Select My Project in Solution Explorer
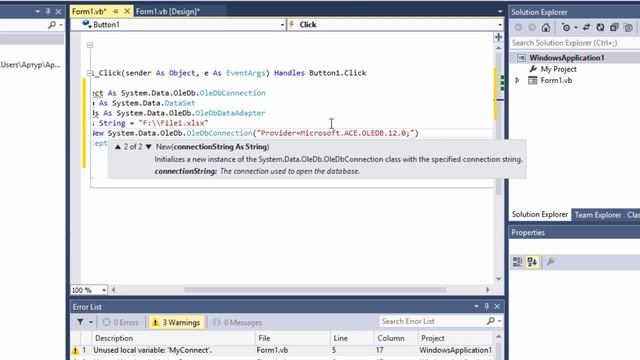Image resolution: width=640 pixels, height=360 pixels. (558, 69)
